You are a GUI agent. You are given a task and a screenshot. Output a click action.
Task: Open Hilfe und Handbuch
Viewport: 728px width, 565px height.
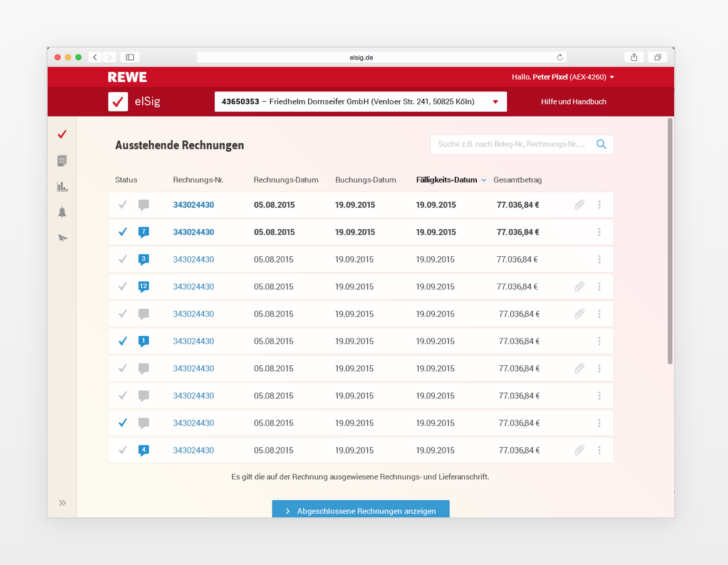pos(573,101)
